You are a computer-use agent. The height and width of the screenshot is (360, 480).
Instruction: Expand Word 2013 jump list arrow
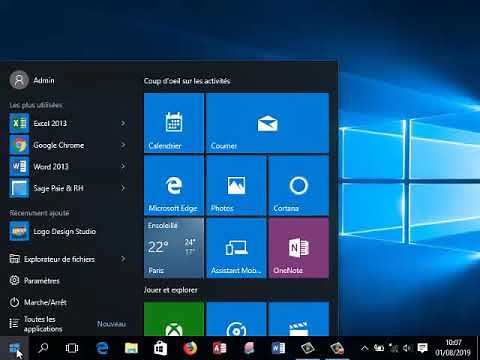click(x=123, y=166)
